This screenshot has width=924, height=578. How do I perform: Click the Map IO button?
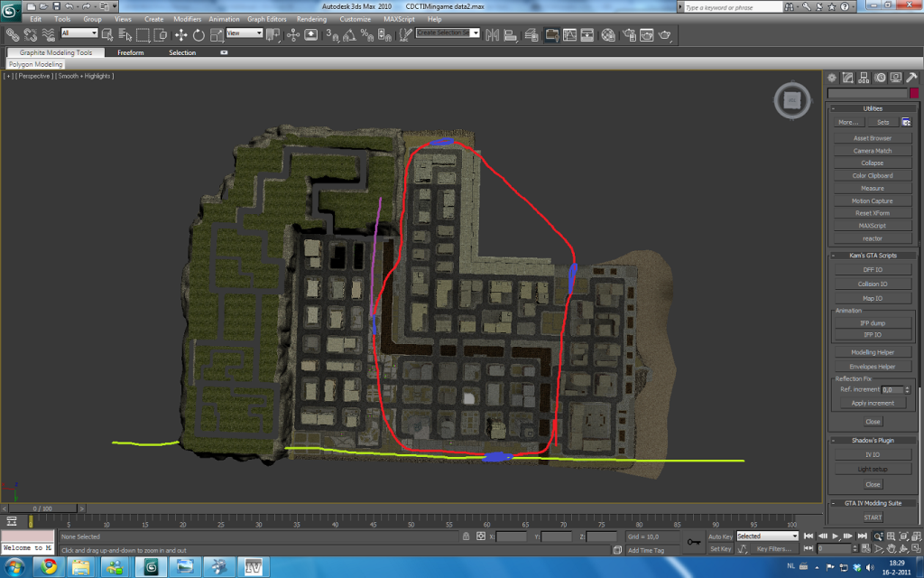pyautogui.click(x=873, y=298)
